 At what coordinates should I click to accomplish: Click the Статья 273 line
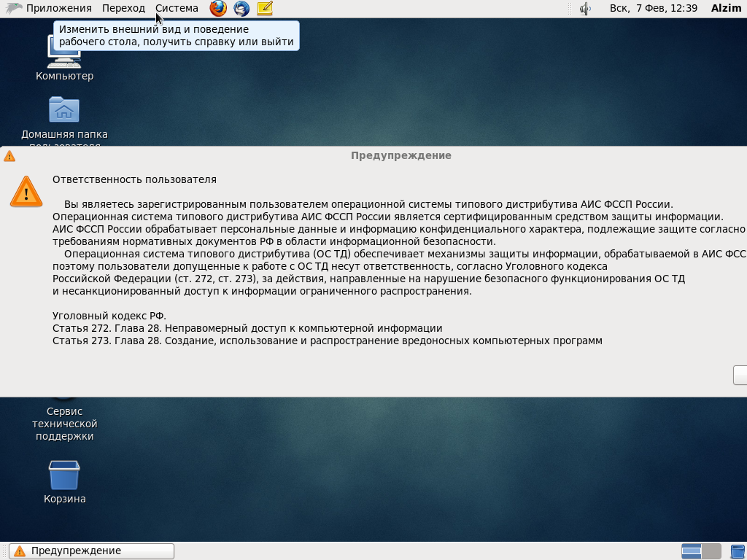pos(328,341)
